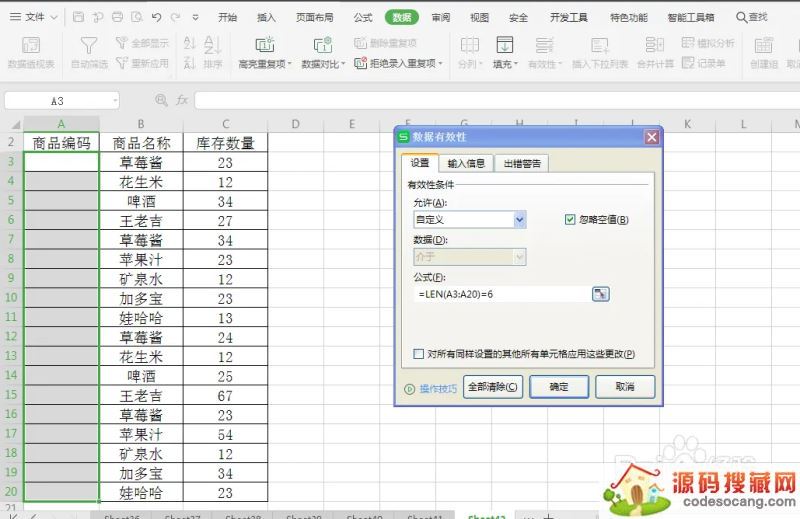This screenshot has height=519, width=800.
Task: Click the range selector icon beside formula field
Action: click(x=600, y=294)
